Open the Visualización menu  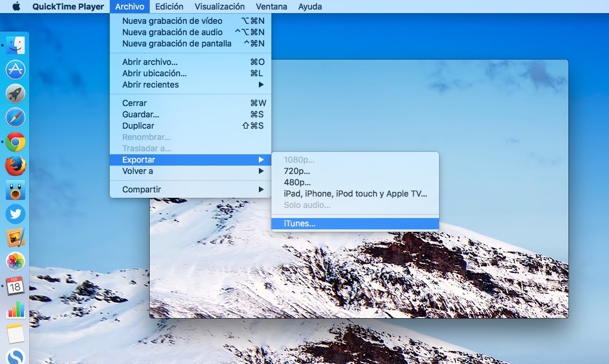point(220,7)
